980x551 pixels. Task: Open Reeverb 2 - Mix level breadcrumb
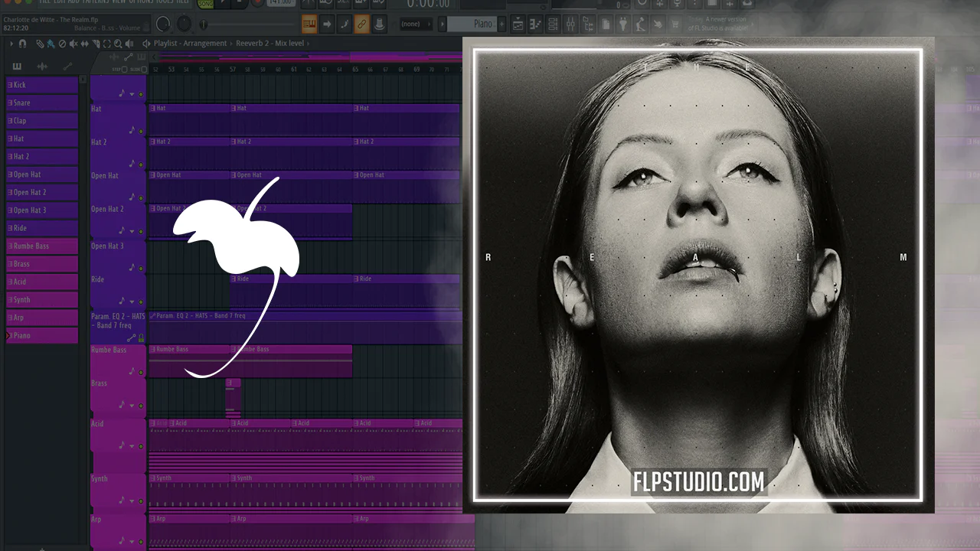tap(269, 44)
